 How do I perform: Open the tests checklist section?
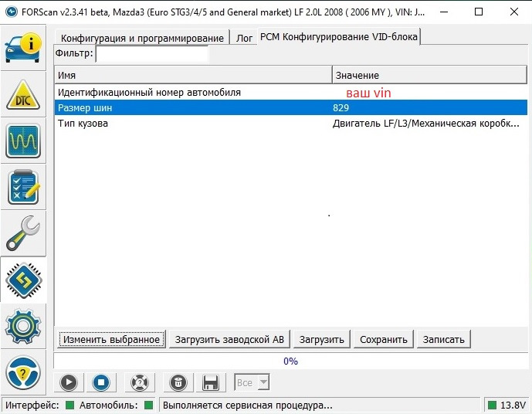pos(23,187)
